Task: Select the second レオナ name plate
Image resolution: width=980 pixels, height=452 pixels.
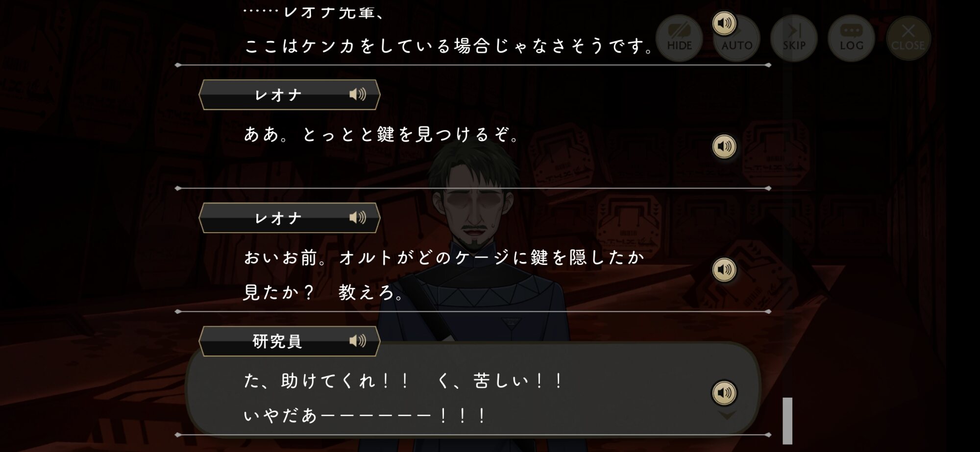Action: 290,218
